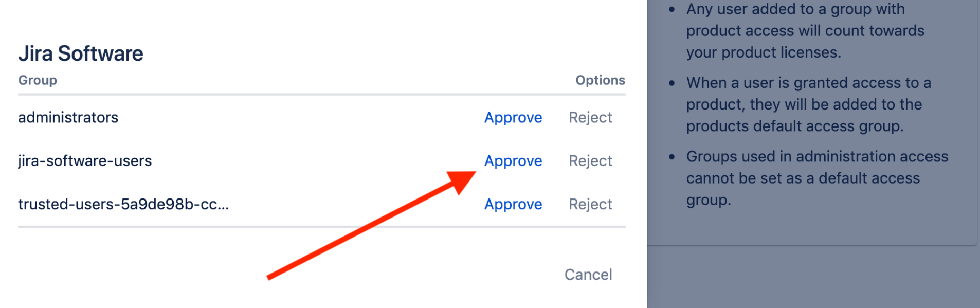
Task: Approve the administrators group
Action: (x=513, y=118)
